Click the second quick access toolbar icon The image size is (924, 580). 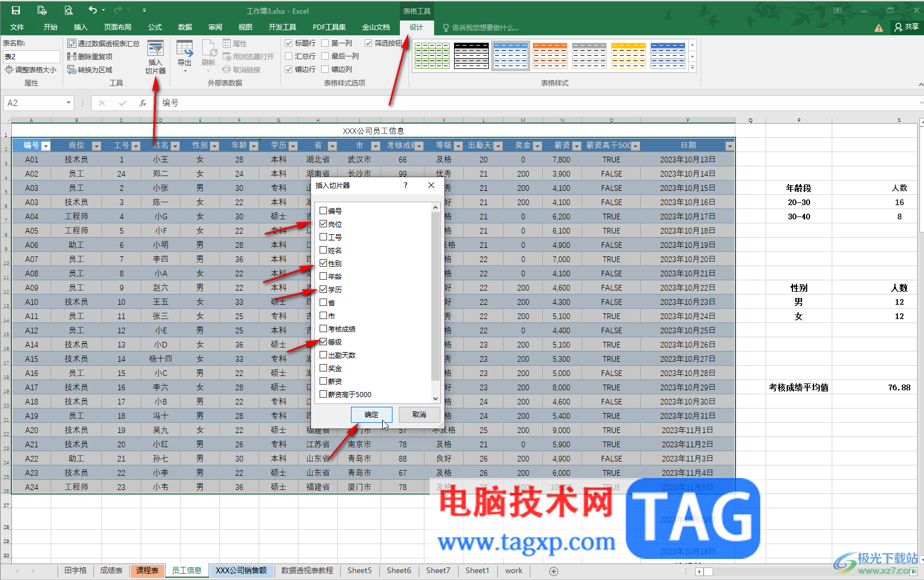click(42, 10)
